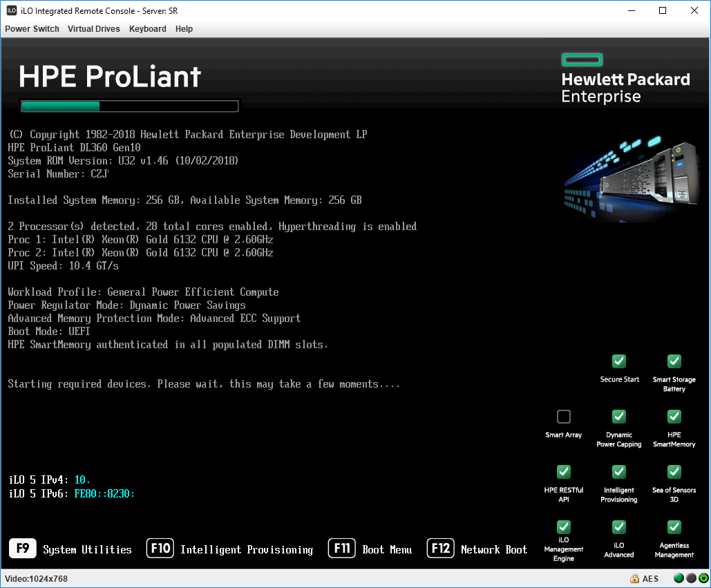Select the Intelligent Provisioning boot option text
711x588 pixels.
tap(247, 549)
